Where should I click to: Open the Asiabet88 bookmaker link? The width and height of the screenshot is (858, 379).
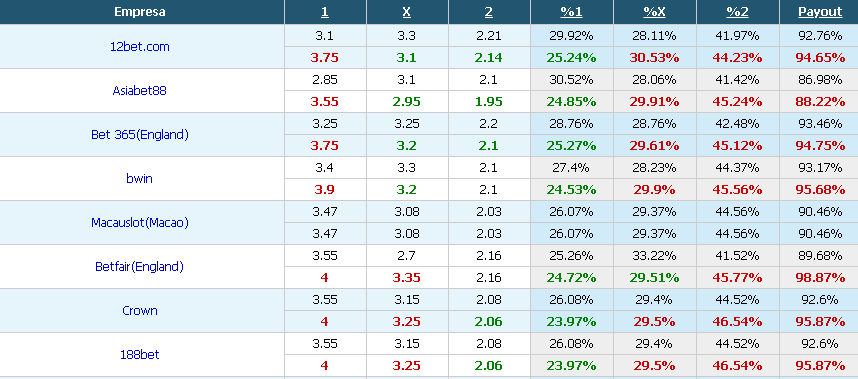point(140,91)
